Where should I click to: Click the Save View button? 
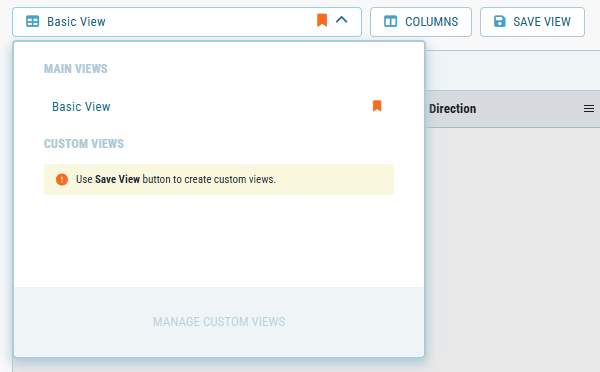(x=532, y=22)
